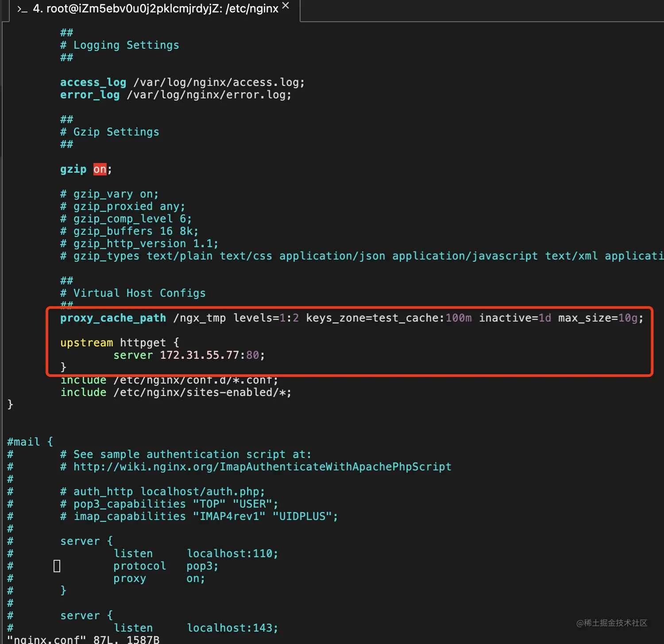Click the wiki.nginx.org ImapAuthenticateWithApachePhpScript URL
Image resolution: width=664 pixels, height=644 pixels.
pyautogui.click(x=263, y=467)
